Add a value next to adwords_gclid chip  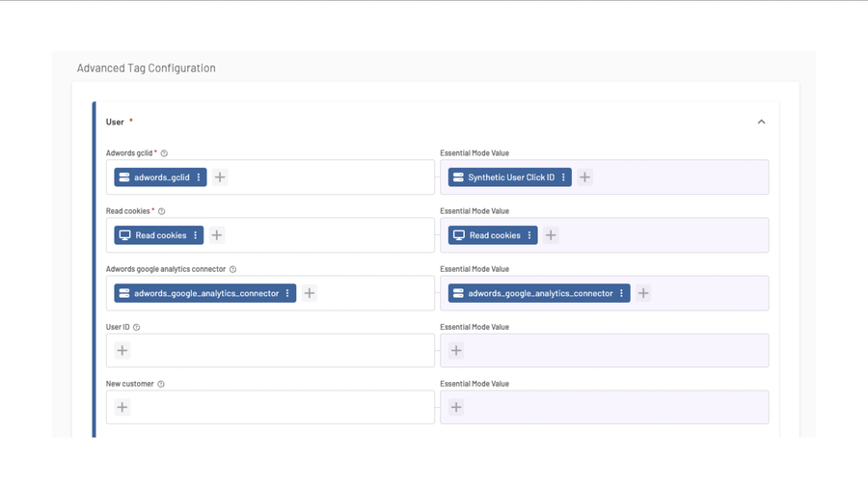pos(220,177)
